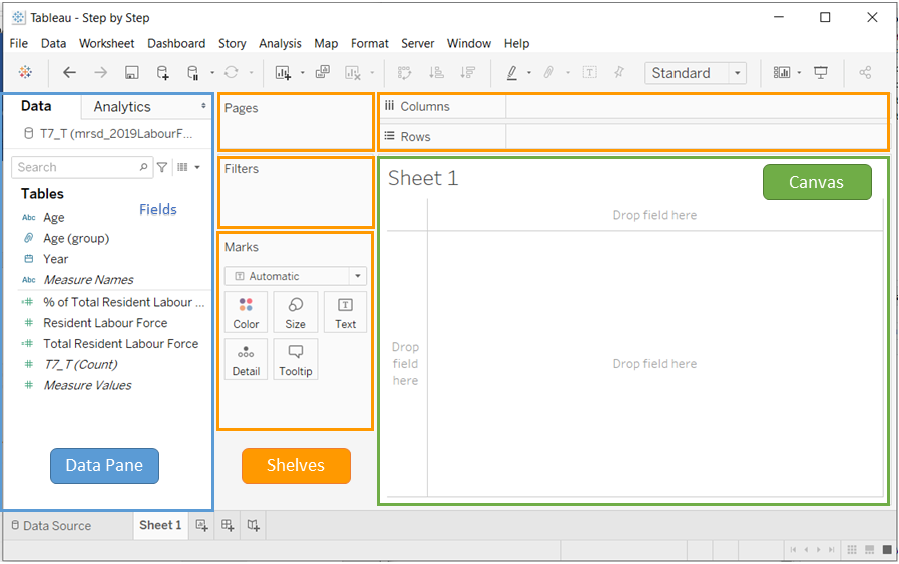Click the Size button on Marks card
Image resolution: width=899 pixels, height=564 pixels.
(295, 312)
